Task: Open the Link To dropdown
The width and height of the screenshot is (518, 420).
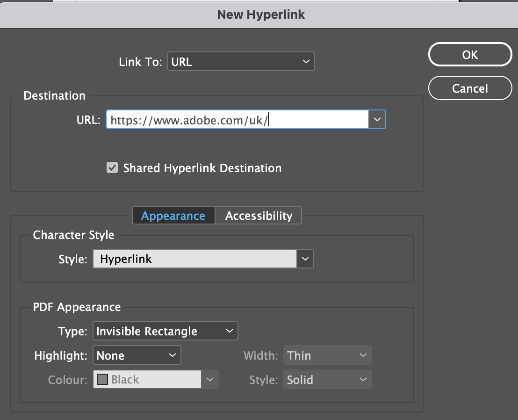Action: (241, 61)
